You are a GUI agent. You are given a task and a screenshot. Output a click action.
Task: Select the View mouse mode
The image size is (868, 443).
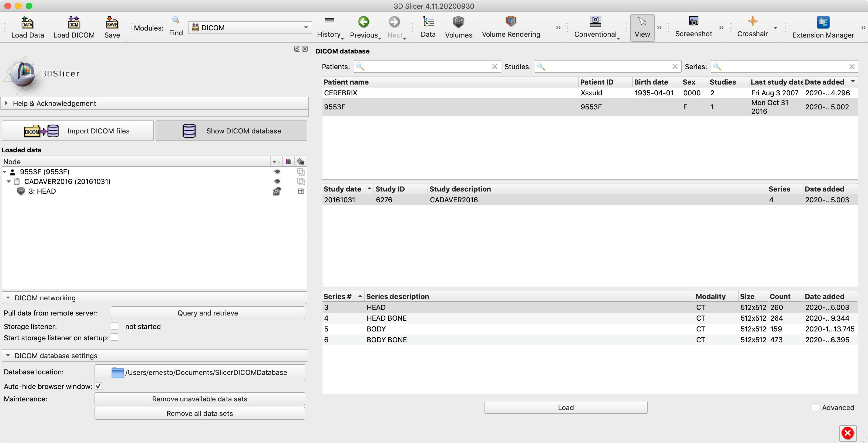(642, 28)
